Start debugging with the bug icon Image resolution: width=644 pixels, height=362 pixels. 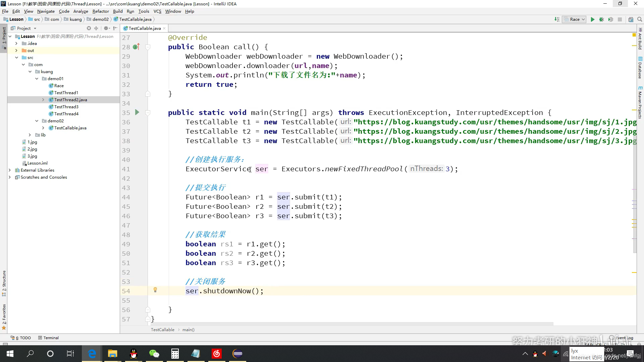tap(602, 19)
